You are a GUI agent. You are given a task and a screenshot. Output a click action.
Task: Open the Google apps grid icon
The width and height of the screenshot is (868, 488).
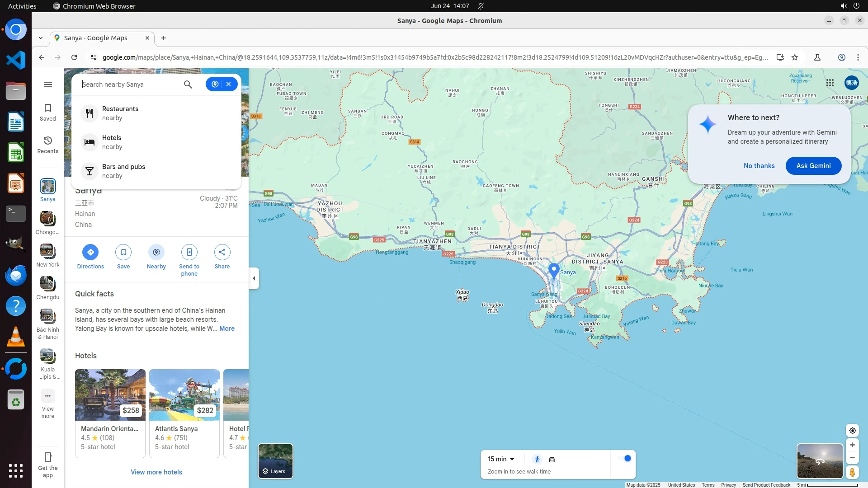(830, 83)
